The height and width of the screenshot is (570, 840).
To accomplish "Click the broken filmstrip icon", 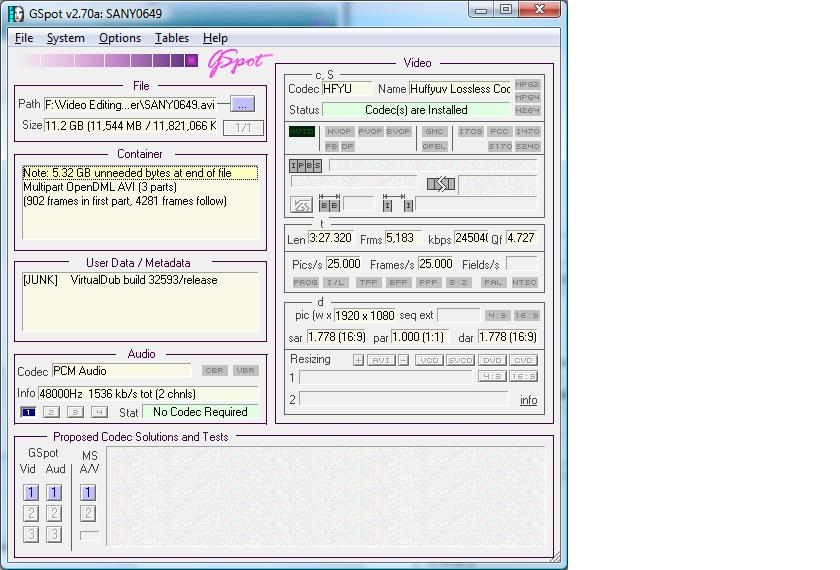I will pos(441,184).
